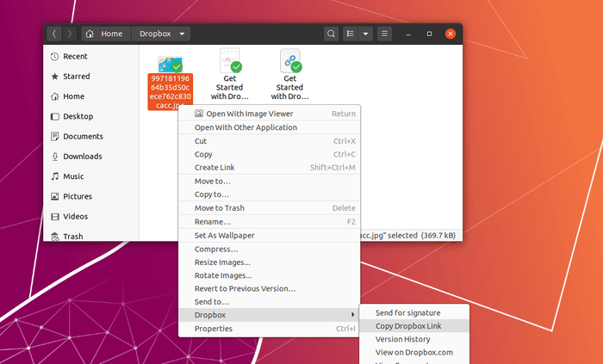Viewport: 603px width, 364px height.
Task: Go forward using the right arrow button
Action: [70, 34]
